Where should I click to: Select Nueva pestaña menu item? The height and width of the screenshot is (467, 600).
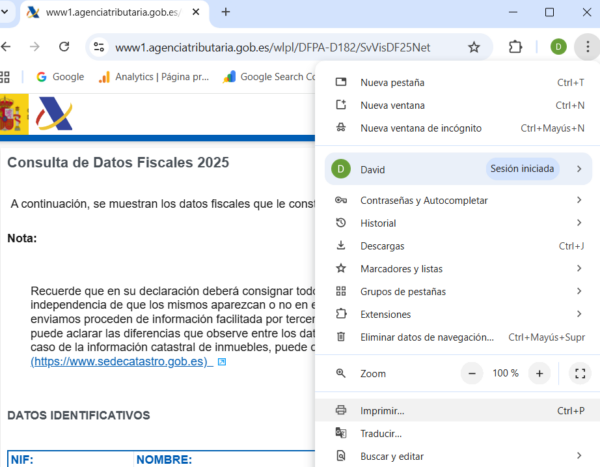pos(458,83)
